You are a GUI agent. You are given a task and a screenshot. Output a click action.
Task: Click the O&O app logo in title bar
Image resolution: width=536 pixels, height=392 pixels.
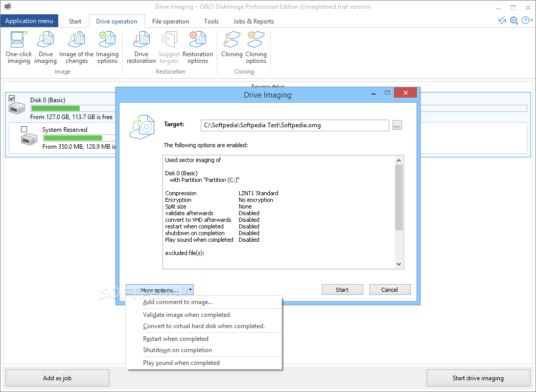(8, 6)
